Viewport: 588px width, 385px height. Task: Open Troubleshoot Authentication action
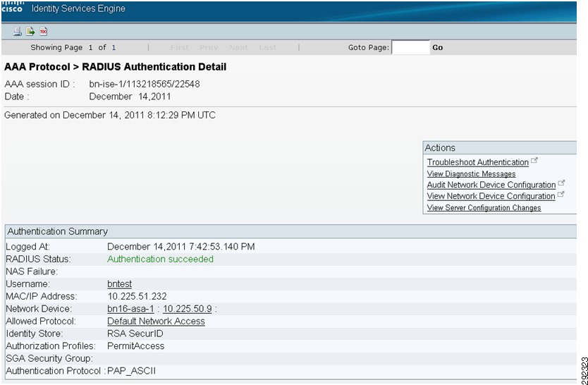click(x=478, y=162)
